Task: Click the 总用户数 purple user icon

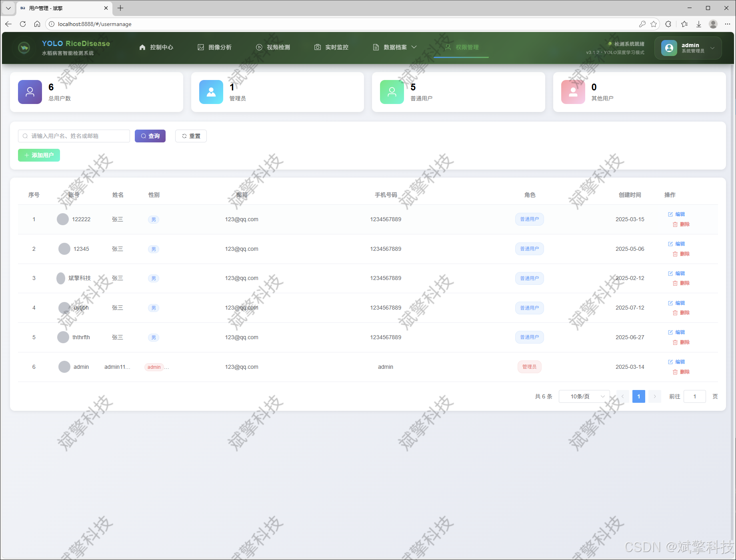Action: click(30, 92)
